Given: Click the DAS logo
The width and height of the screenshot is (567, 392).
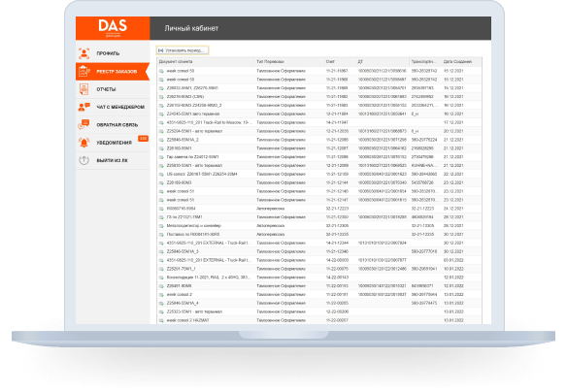Looking at the screenshot, I should tap(113, 27).
